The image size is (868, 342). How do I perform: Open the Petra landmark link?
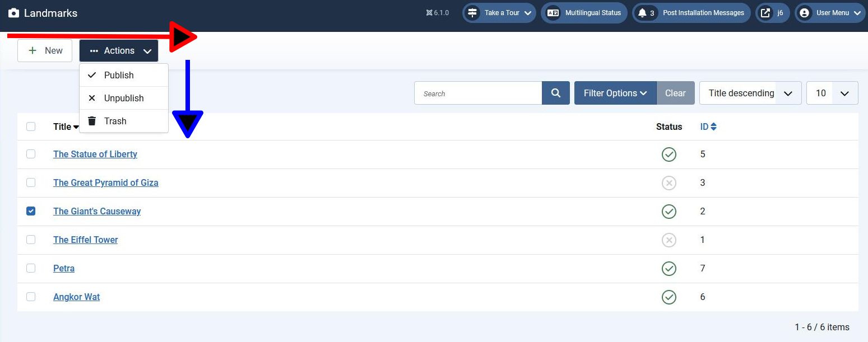[64, 268]
